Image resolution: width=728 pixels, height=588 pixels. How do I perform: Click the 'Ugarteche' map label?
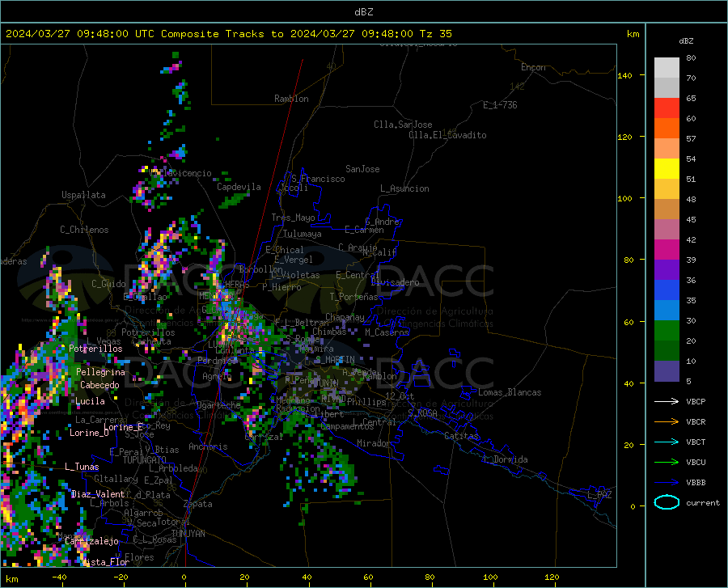click(x=218, y=405)
